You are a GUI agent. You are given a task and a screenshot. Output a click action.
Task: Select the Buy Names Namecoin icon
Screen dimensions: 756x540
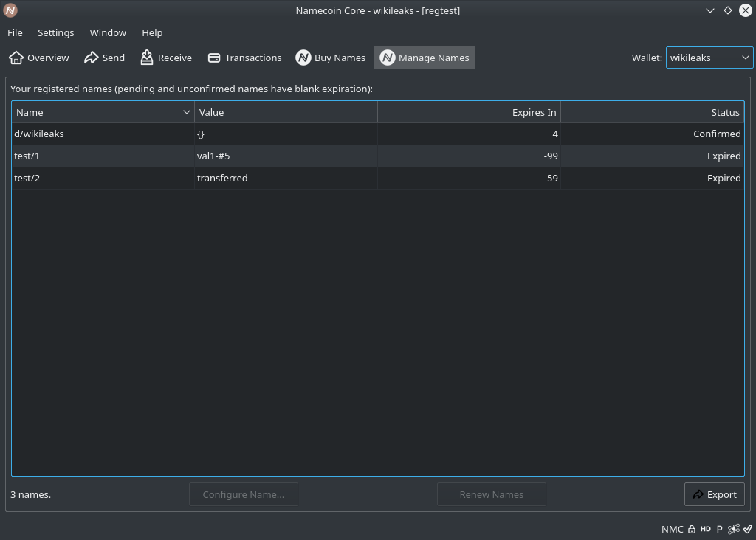pyautogui.click(x=303, y=58)
